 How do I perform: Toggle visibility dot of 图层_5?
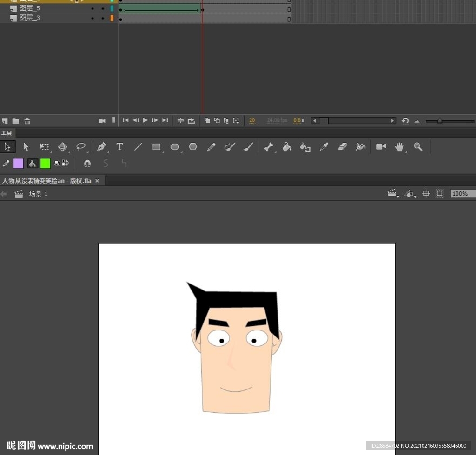click(x=93, y=9)
